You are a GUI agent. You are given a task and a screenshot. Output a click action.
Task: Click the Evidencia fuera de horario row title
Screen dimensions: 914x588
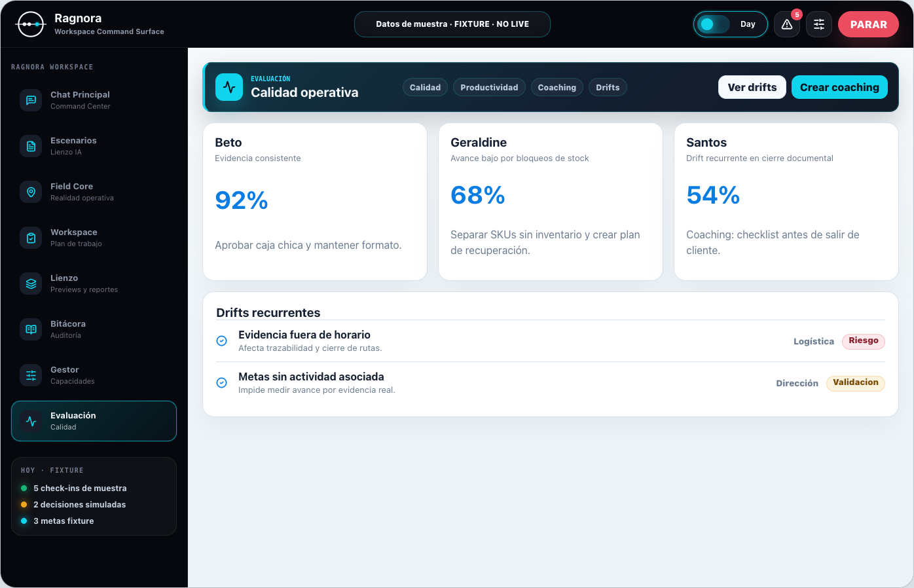[304, 335]
